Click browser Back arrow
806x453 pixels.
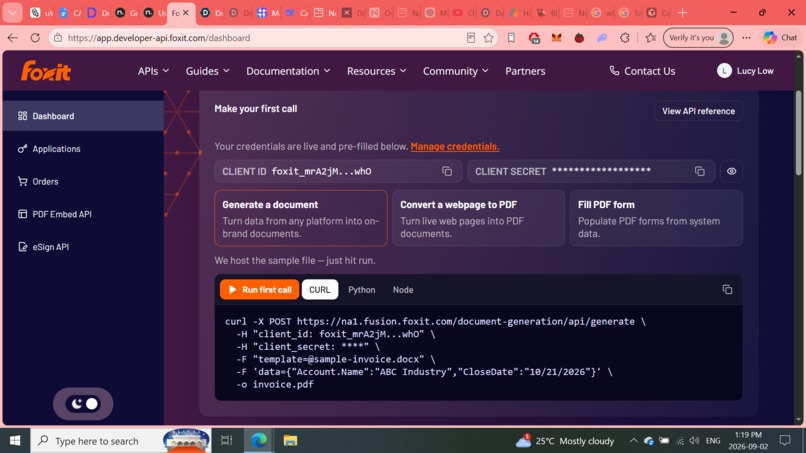[x=12, y=38]
